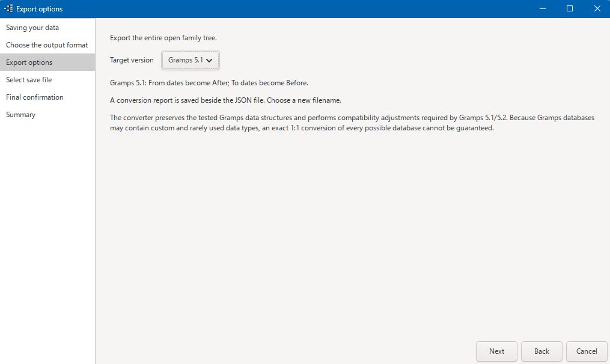Maximize the Export options window
The image size is (610, 364).
570,8
